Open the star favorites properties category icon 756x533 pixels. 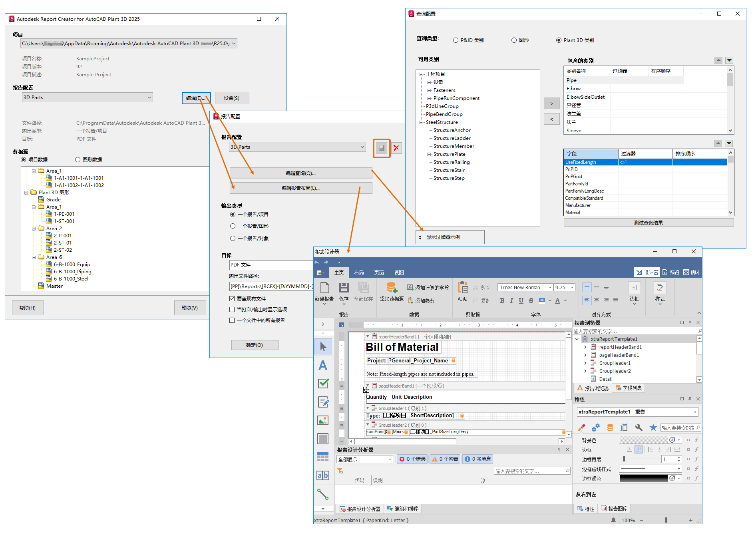(653, 428)
